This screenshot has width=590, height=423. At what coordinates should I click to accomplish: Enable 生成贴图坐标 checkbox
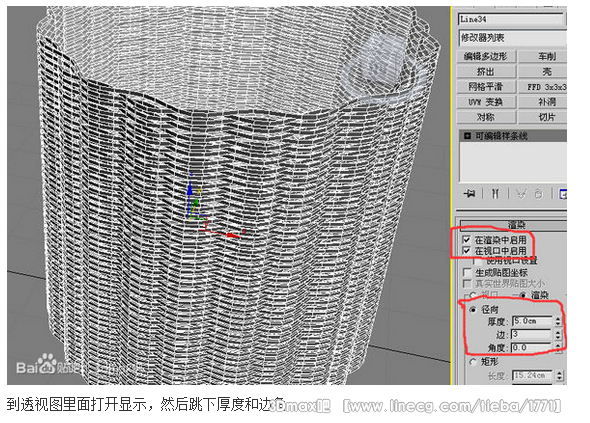click(x=467, y=272)
